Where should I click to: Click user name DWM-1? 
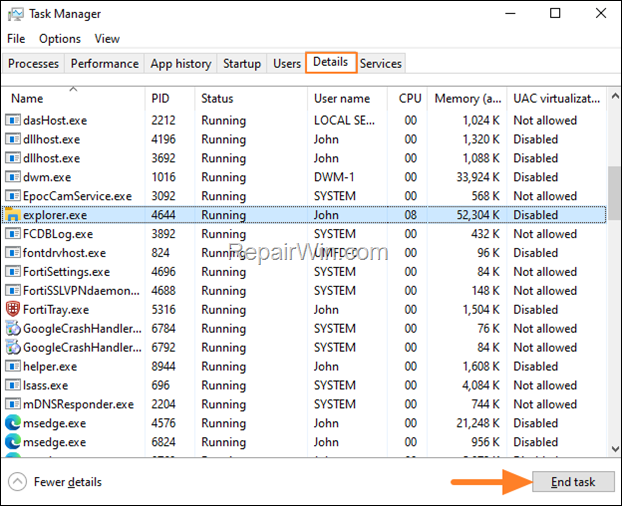pos(334,177)
